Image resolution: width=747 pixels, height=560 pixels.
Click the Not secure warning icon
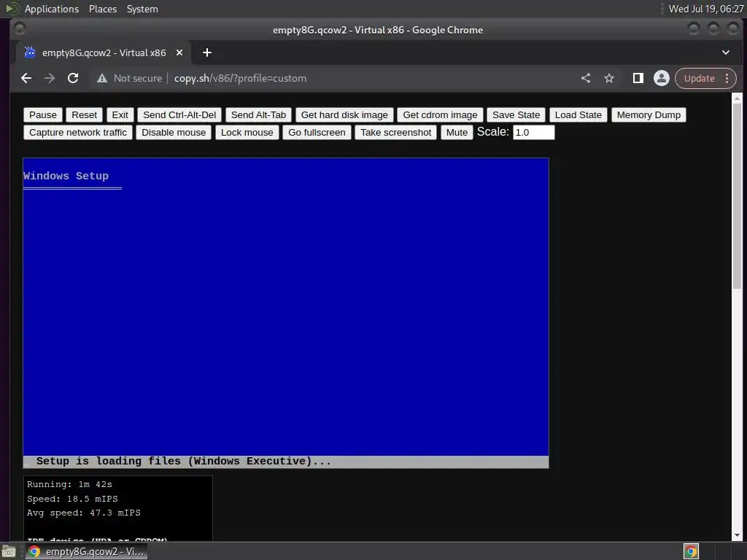click(x=102, y=78)
